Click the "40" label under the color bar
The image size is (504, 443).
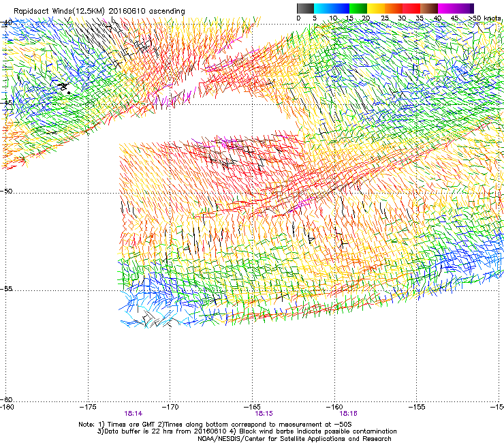437,18
